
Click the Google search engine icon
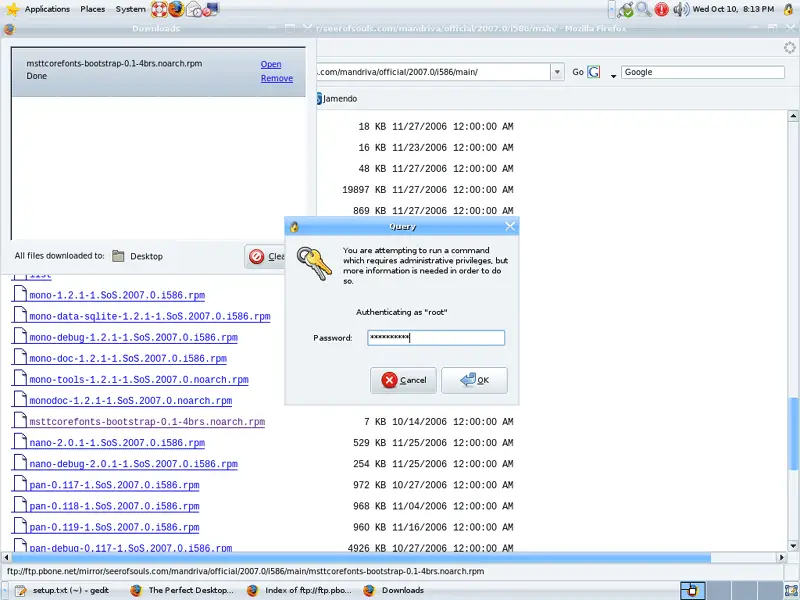click(594, 72)
